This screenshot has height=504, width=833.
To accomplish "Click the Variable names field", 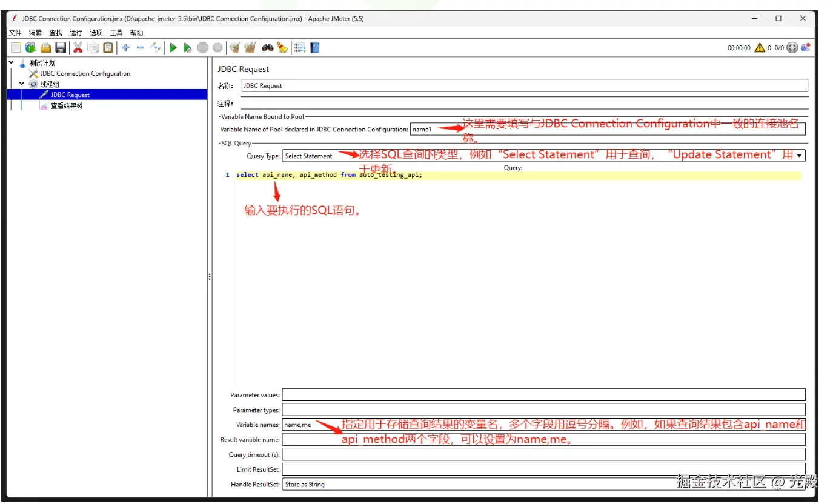I will pos(544,425).
